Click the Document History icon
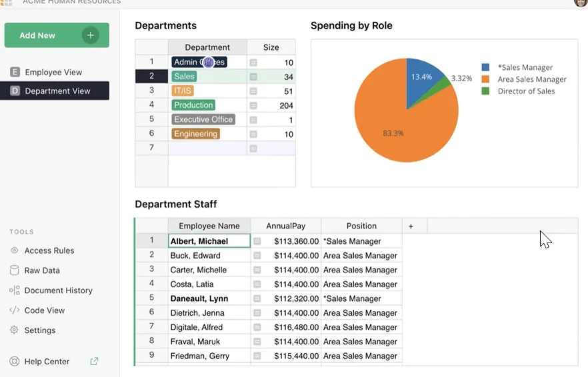The height and width of the screenshot is (377, 588). coord(14,290)
